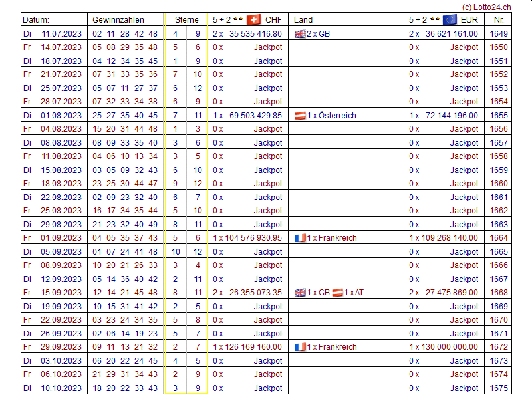532x399 pixels.
Task: Click the Sterne column header
Action: [187, 20]
